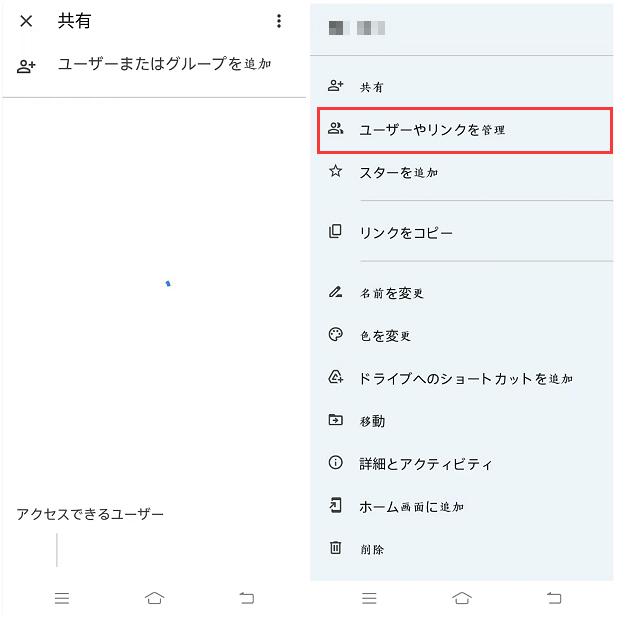This screenshot has height=617, width=617.
Task: Tap the copy icon for リンクをコピー
Action: point(336,232)
